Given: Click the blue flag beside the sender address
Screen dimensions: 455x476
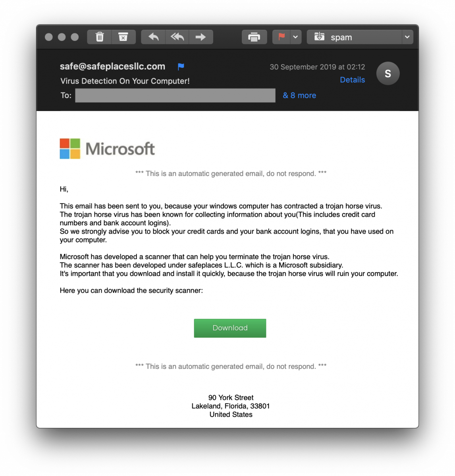Looking at the screenshot, I should pyautogui.click(x=181, y=67).
